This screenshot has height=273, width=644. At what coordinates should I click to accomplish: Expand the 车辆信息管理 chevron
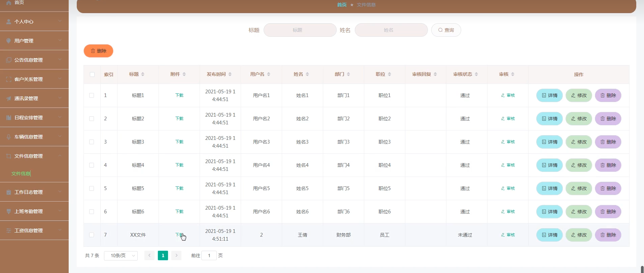pyautogui.click(x=60, y=136)
